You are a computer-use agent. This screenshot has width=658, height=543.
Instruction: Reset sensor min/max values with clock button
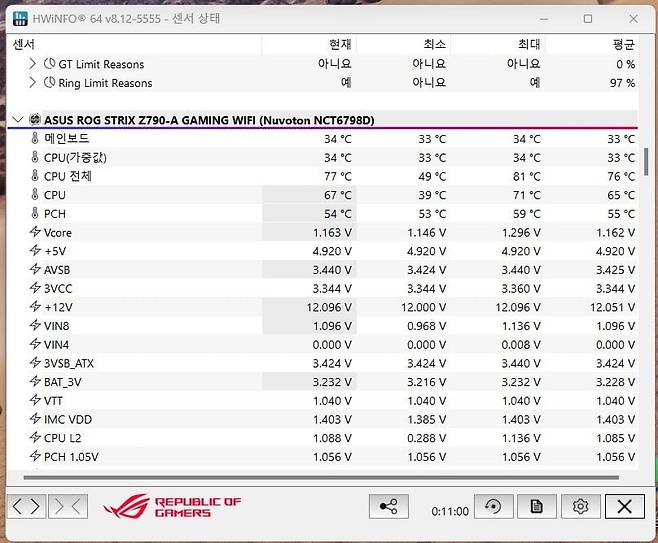click(x=494, y=506)
